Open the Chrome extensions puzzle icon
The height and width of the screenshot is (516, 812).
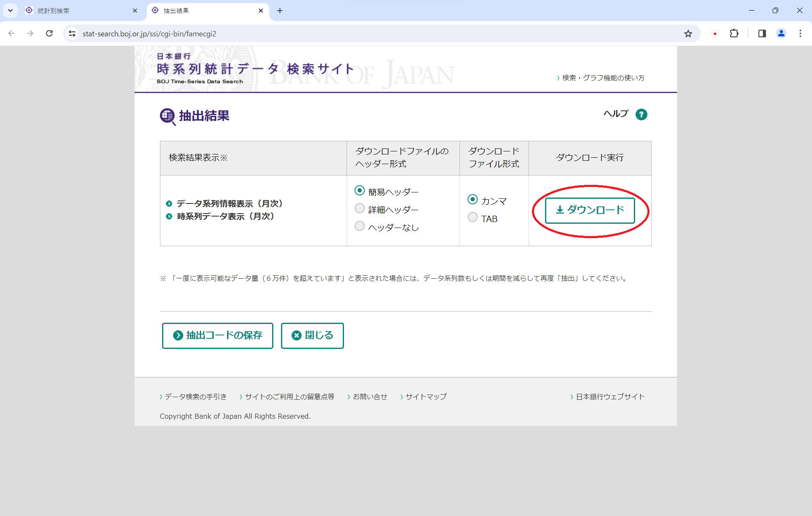pyautogui.click(x=734, y=34)
